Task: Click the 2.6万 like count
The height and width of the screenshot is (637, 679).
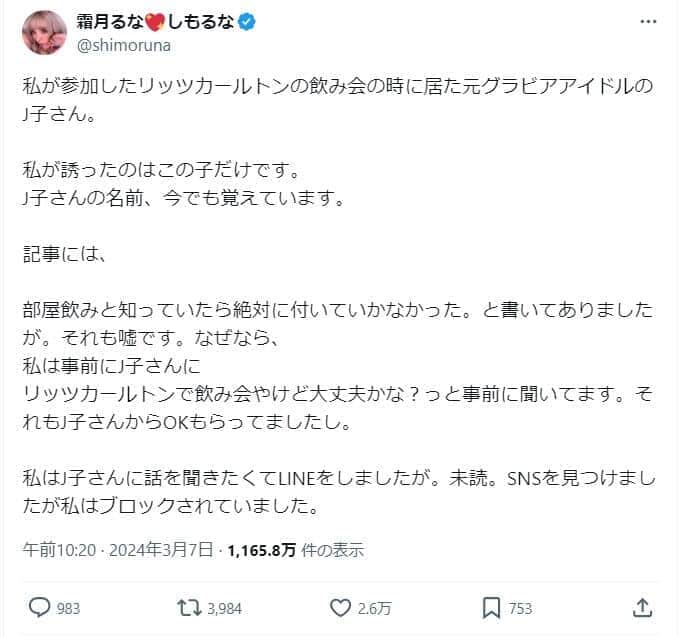Action: [378, 608]
